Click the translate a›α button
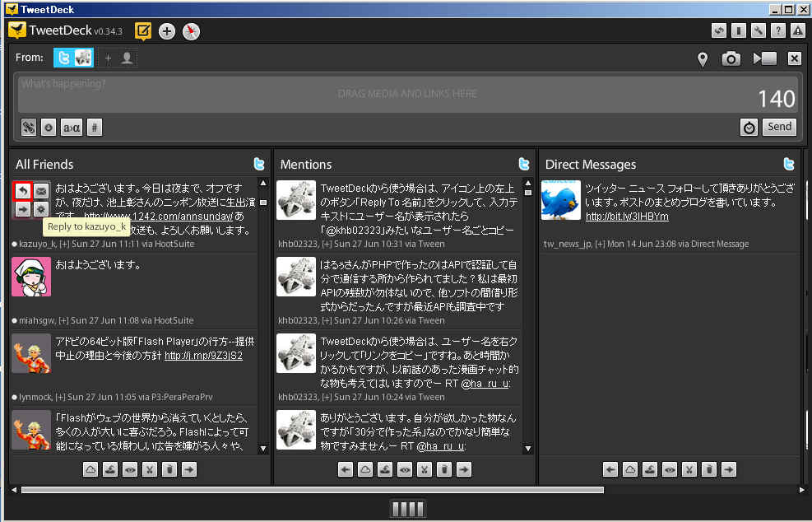 pos(72,127)
